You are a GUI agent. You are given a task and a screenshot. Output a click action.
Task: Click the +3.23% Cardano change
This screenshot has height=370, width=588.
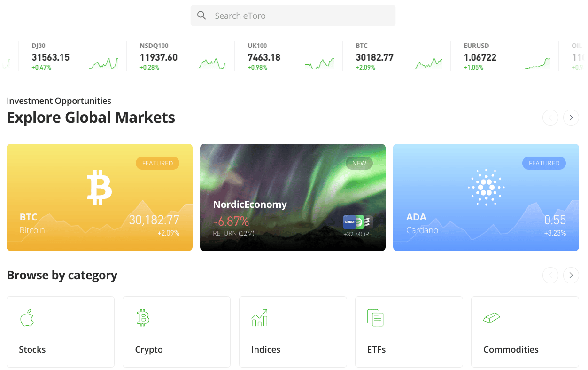click(x=555, y=233)
